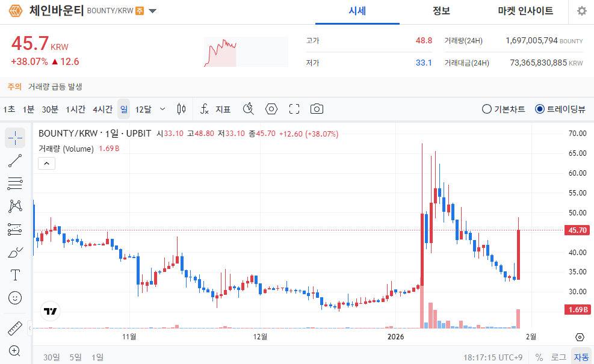Expand the 12달 interval dropdown
The width and height of the screenshot is (594, 364).
pyautogui.click(x=163, y=109)
